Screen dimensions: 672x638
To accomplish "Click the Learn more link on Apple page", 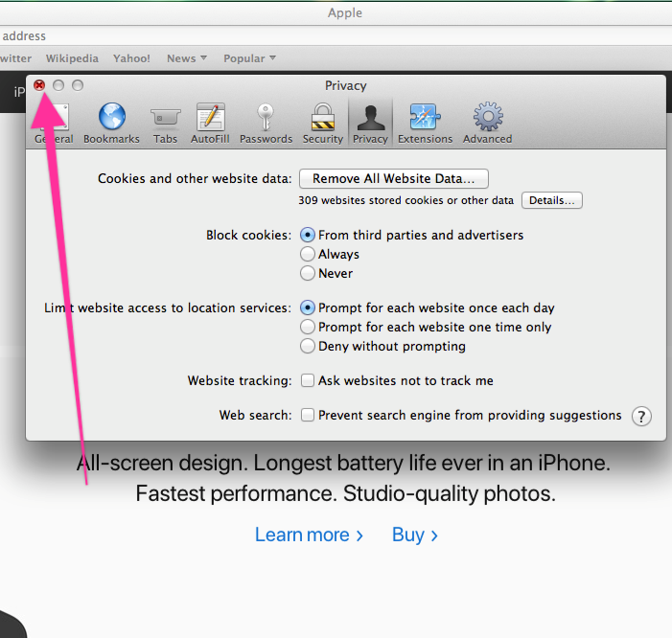I will 309,535.
